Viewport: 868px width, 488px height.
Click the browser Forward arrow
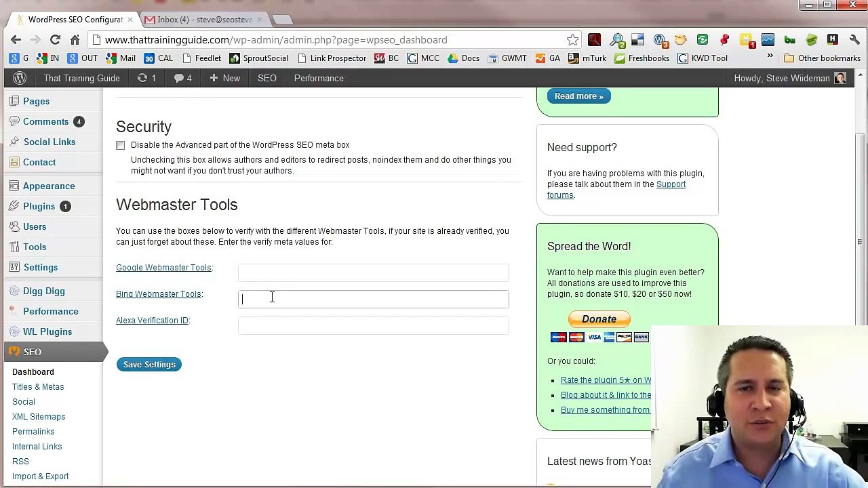tap(35, 40)
